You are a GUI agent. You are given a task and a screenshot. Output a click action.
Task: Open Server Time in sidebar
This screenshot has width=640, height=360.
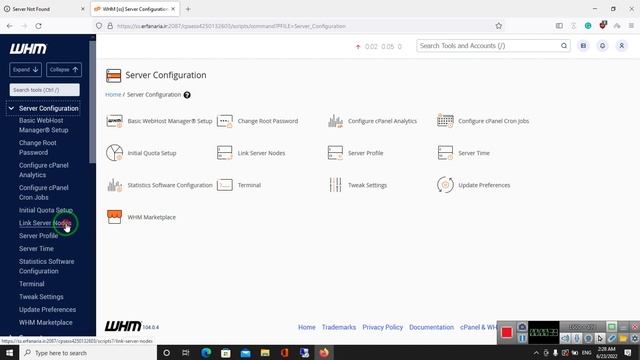[36, 248]
